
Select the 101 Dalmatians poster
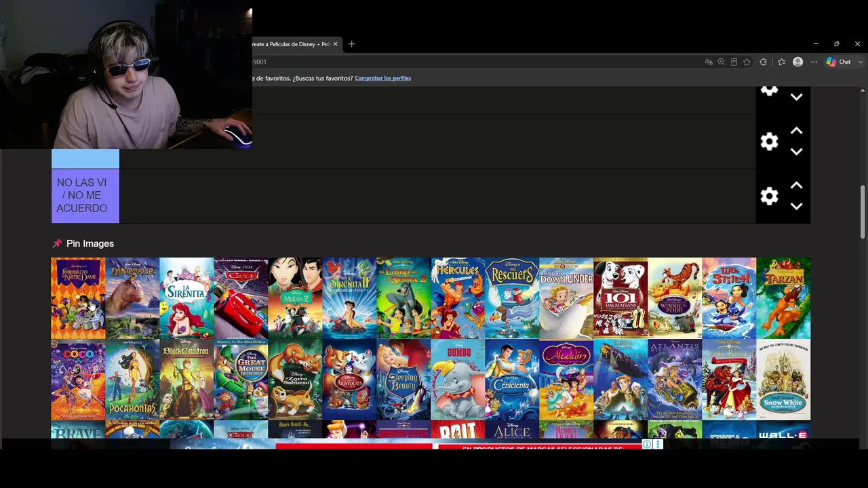coord(620,298)
